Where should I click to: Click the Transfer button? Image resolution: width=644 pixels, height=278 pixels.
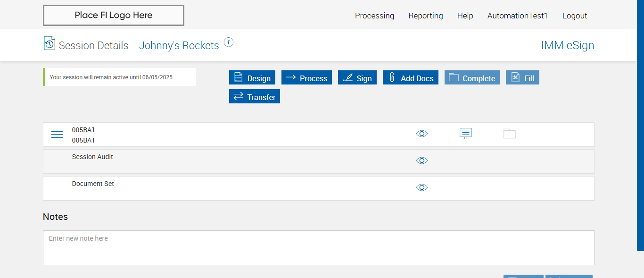click(255, 97)
